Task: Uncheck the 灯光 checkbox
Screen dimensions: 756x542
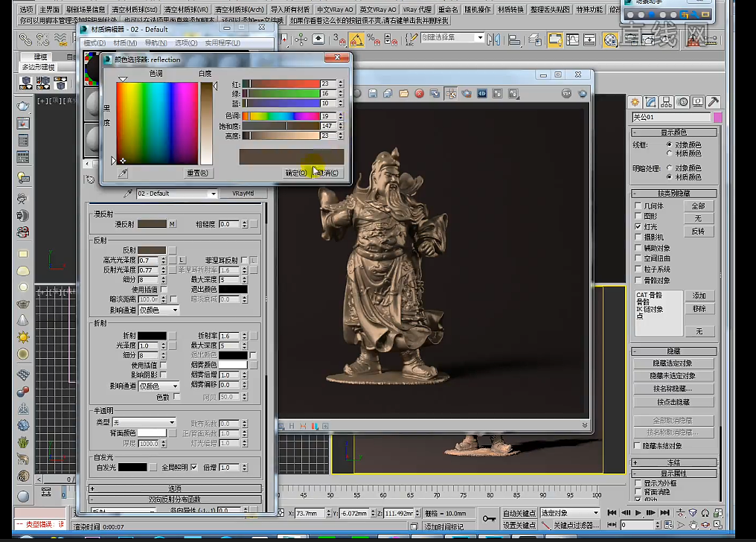Action: pyautogui.click(x=638, y=226)
